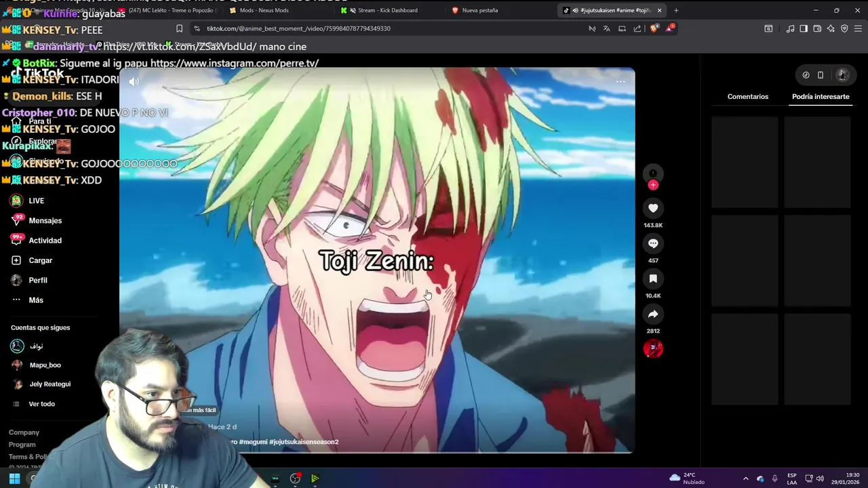Viewport: 868px width, 488px height.
Task: Open the media playlist music note icon
Action: 790,28
